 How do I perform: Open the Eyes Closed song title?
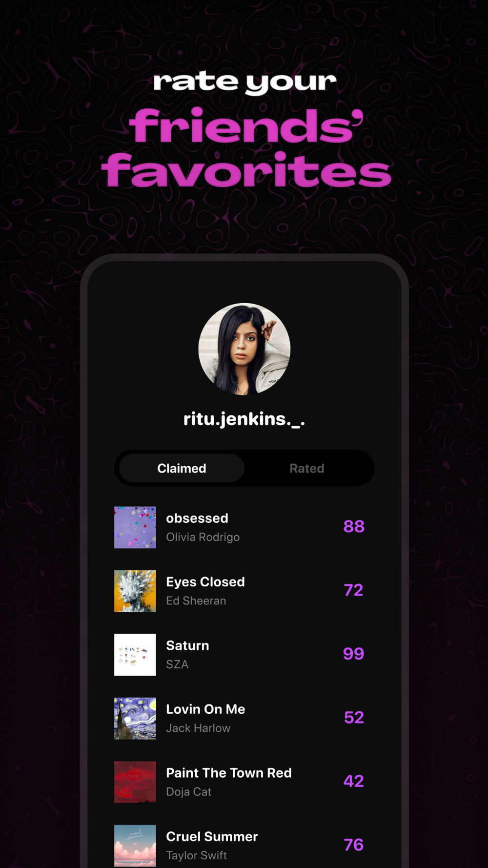pos(205,582)
